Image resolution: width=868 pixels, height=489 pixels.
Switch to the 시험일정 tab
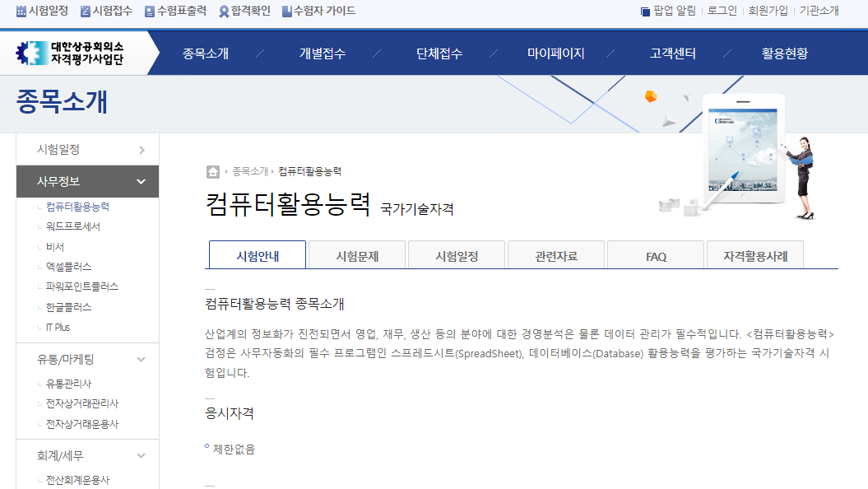point(457,254)
